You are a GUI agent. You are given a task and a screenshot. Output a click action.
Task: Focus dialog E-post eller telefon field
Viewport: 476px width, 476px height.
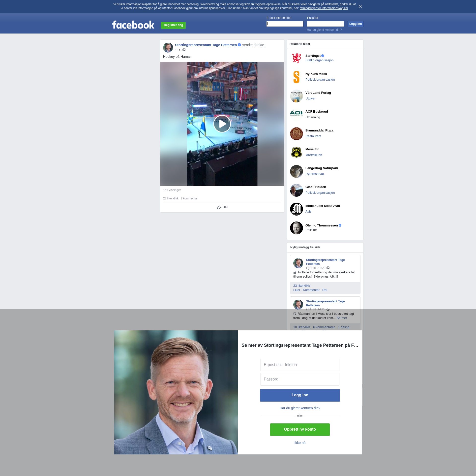300,365
